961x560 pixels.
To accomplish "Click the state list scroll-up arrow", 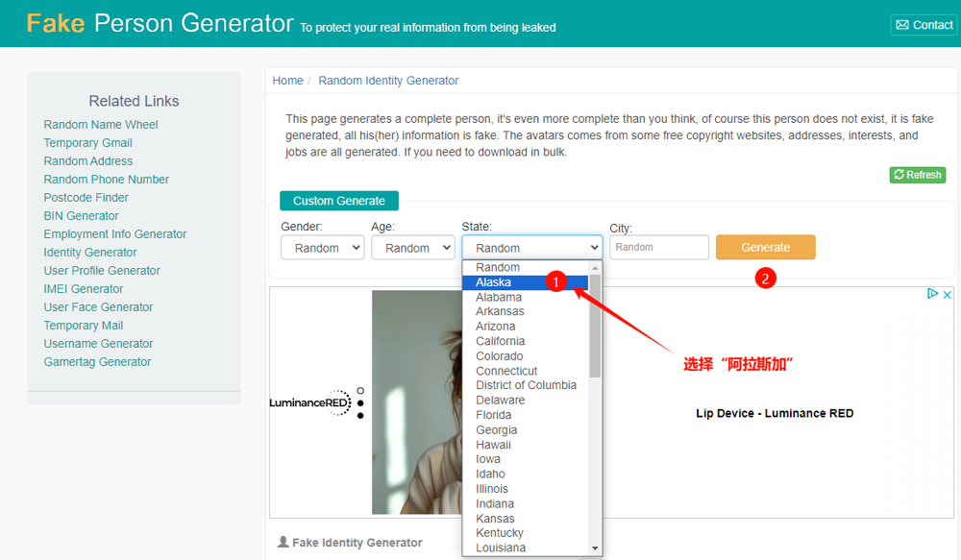I will click(595, 268).
